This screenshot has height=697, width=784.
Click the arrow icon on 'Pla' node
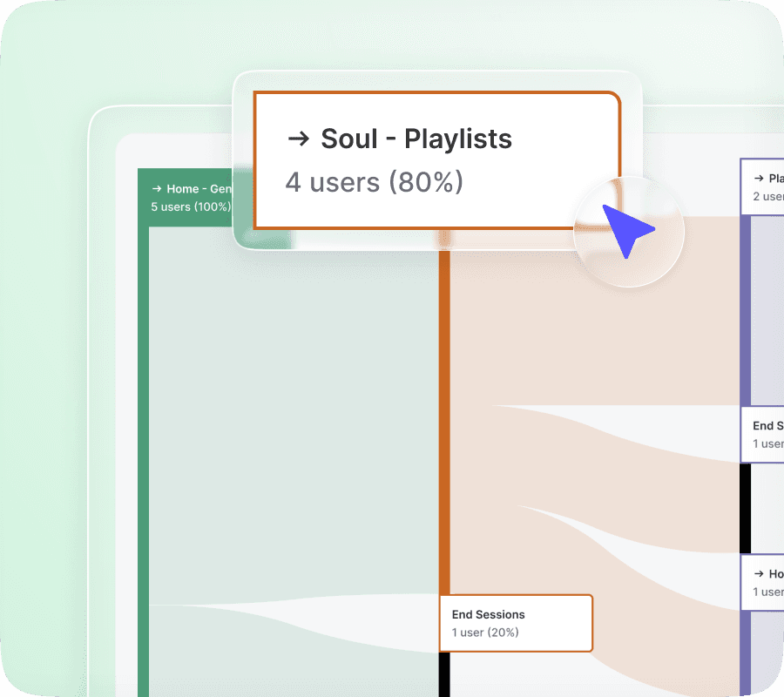(759, 178)
